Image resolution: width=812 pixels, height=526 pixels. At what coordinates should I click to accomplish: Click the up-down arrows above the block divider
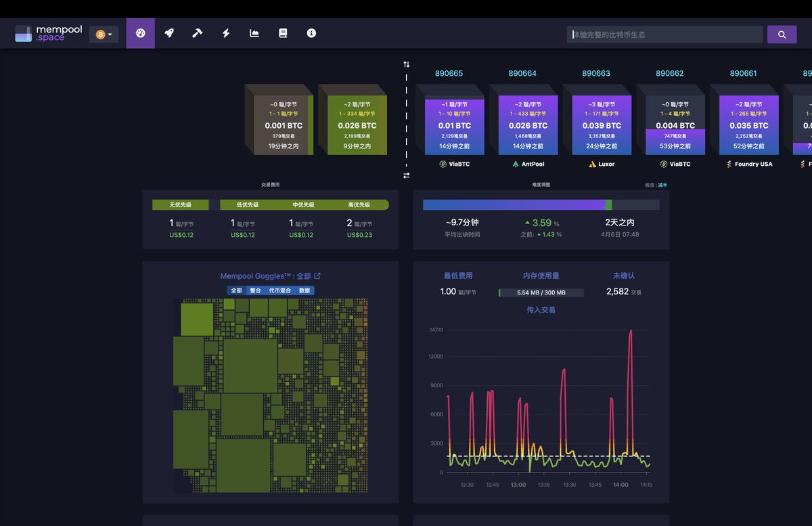tap(406, 64)
